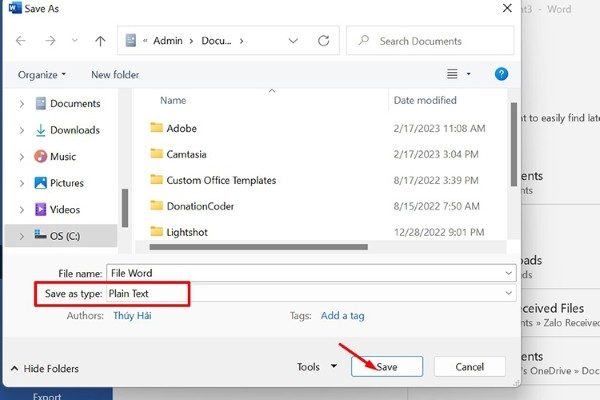Click the file list vertical scrollbar
The width and height of the screenshot is (600, 400).
point(514,145)
